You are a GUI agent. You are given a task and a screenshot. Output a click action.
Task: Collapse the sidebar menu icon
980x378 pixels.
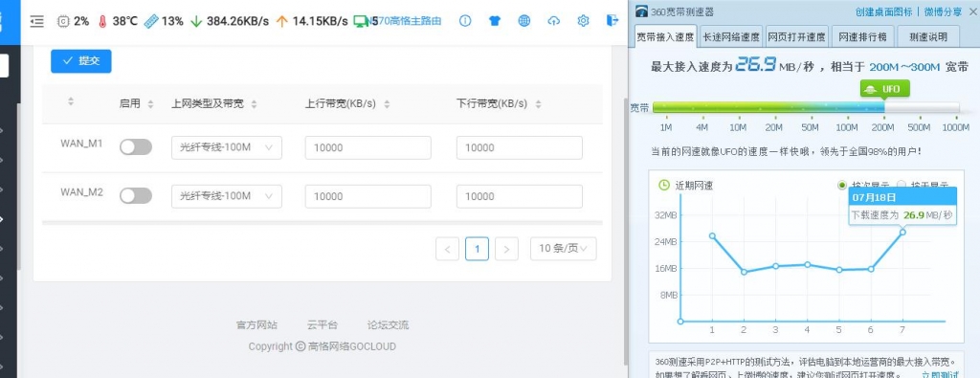(x=37, y=21)
